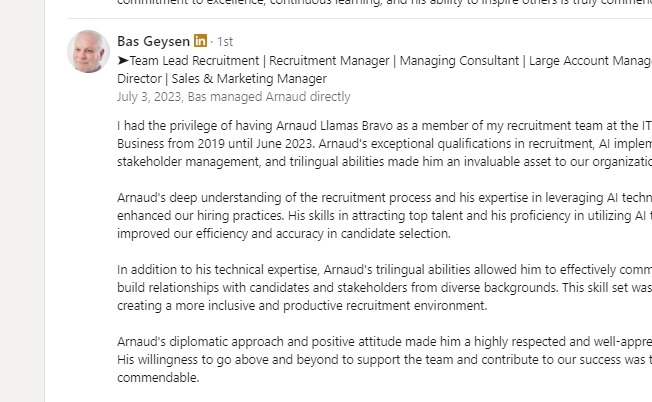
Task: Click the 1st degree connection label
Action: 225,42
